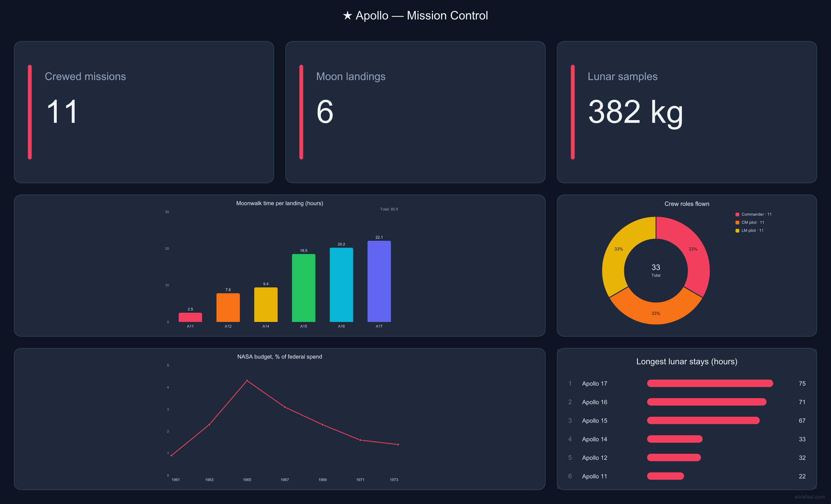Select the Crewed missions label

[x=85, y=76]
